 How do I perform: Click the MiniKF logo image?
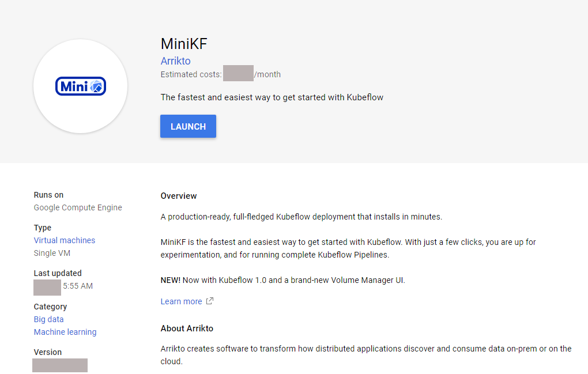coord(81,86)
